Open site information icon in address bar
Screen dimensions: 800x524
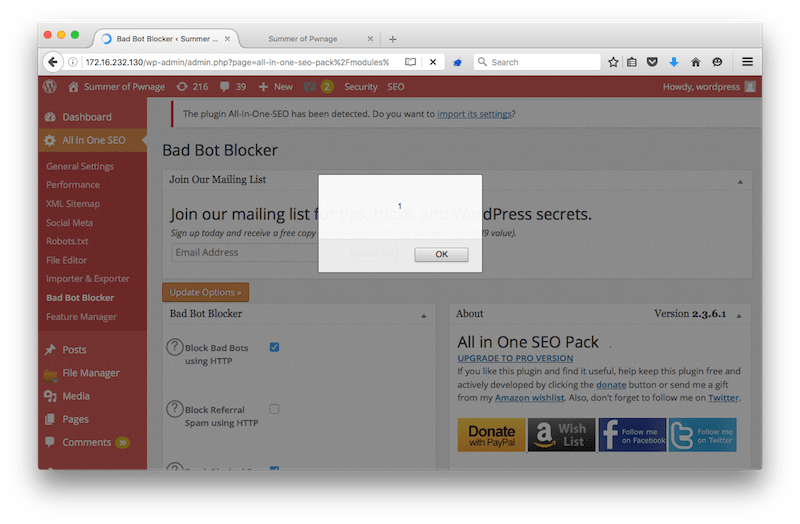tap(73, 62)
